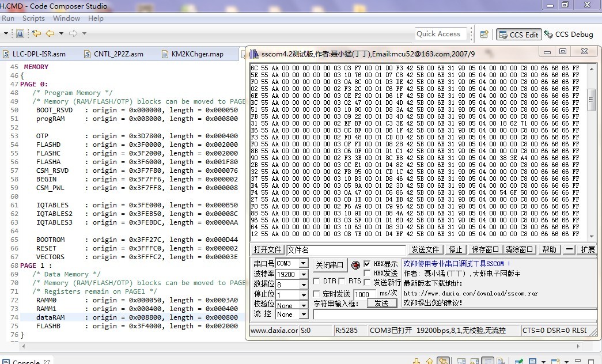Switch to CCS Debug perspective
Image resolution: width=602 pixels, height=364 pixels.
click(569, 34)
